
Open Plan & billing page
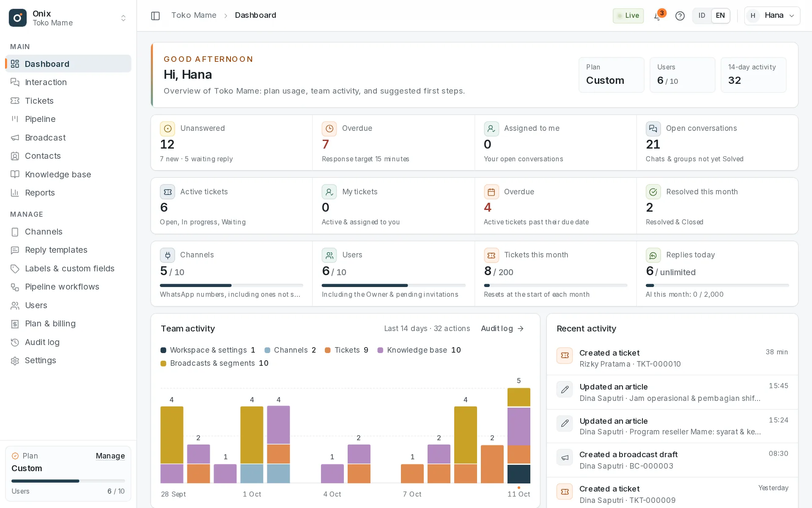point(68,323)
